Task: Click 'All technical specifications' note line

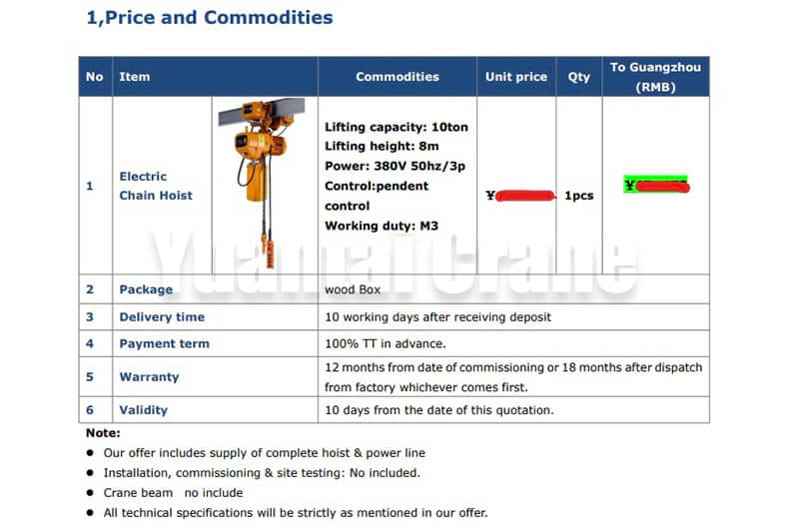Action: (x=296, y=513)
